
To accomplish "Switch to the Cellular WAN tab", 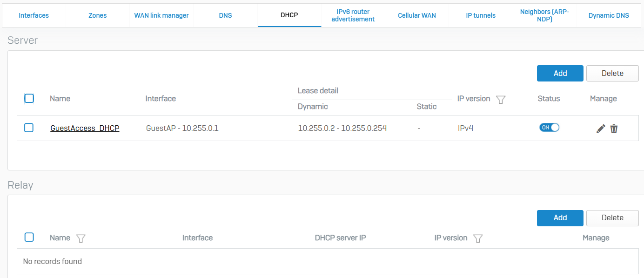I will [417, 15].
